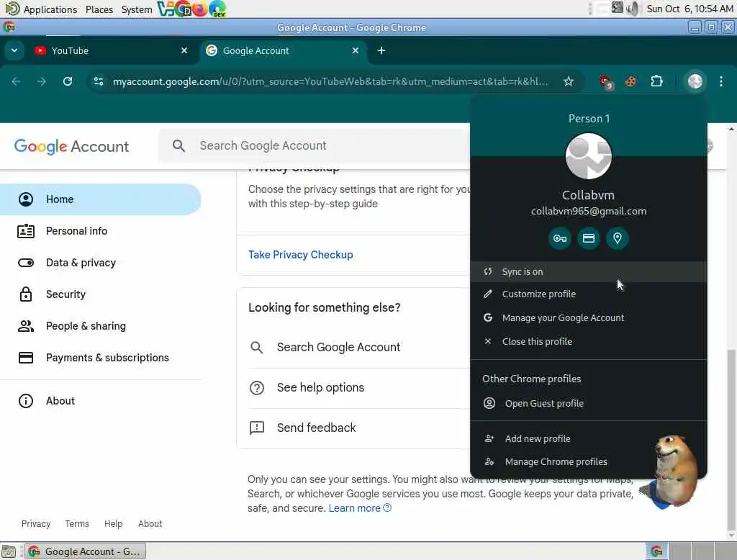Bookmark this page with the star icon

pyautogui.click(x=569, y=81)
